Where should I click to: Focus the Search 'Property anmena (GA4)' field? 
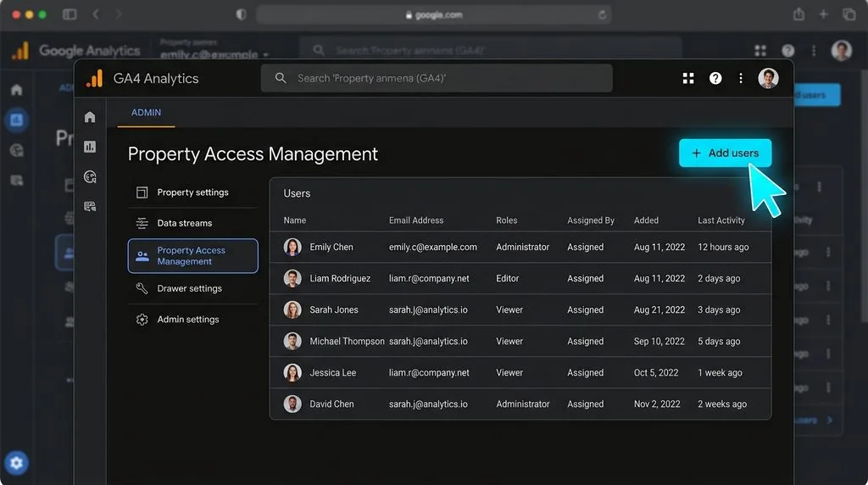coord(437,78)
